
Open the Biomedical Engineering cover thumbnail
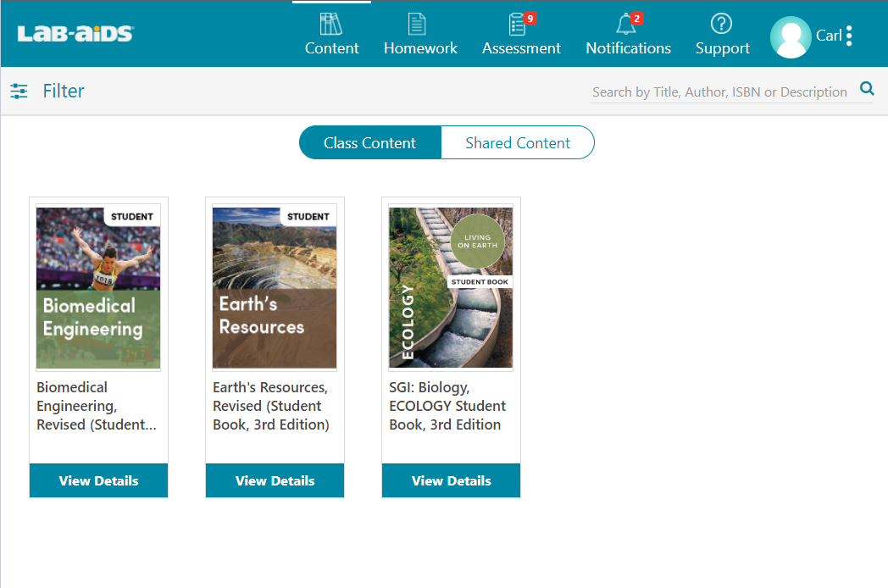pos(98,288)
